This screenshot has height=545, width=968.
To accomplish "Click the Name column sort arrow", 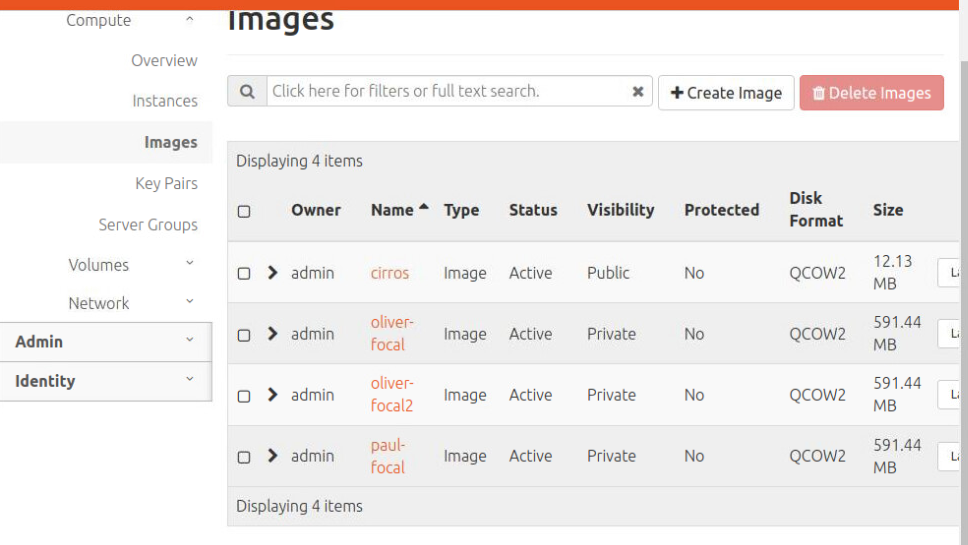I will point(424,208).
